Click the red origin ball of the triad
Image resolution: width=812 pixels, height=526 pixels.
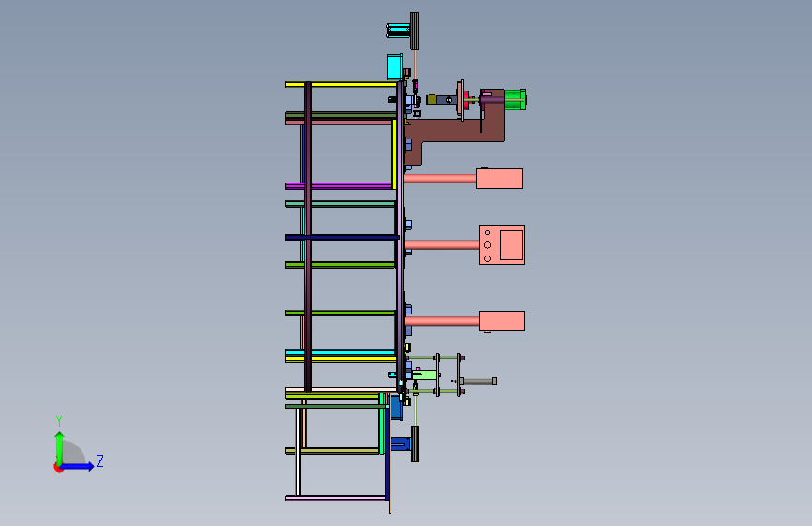(58, 467)
